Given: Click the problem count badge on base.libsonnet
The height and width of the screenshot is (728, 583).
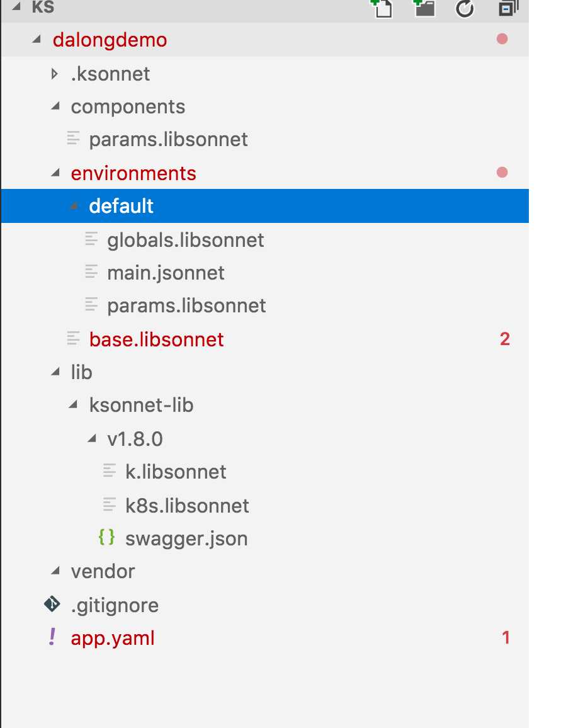Looking at the screenshot, I should [505, 339].
